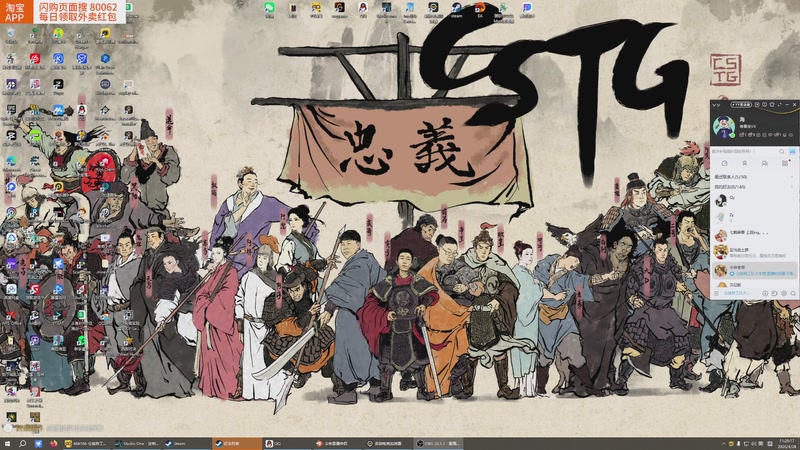The height and width of the screenshot is (450, 800).
Task: Open contact Zy in YY friend list
Action: point(755,218)
